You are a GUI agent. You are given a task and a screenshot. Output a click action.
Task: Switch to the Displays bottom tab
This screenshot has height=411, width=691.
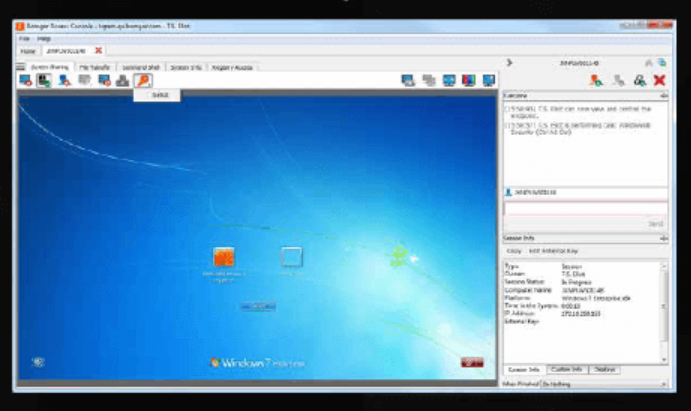[604, 370]
